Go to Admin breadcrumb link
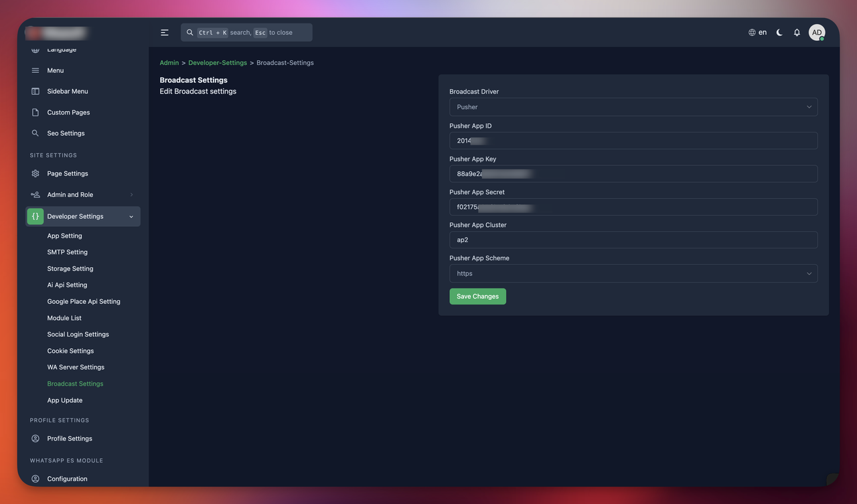This screenshot has height=504, width=857. (169, 63)
